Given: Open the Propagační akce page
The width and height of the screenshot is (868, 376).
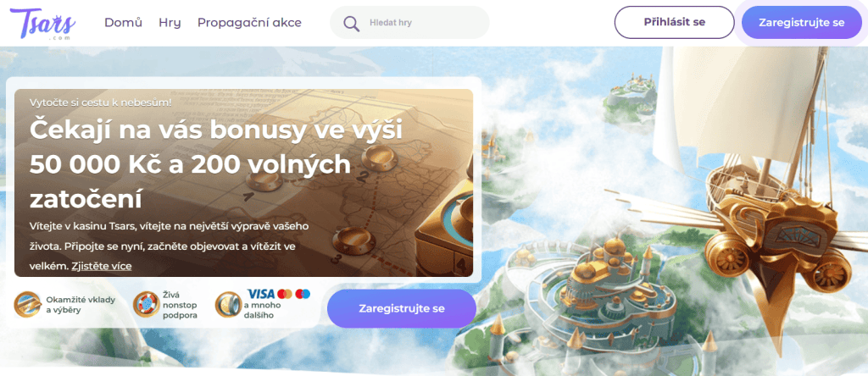Looking at the screenshot, I should [250, 23].
